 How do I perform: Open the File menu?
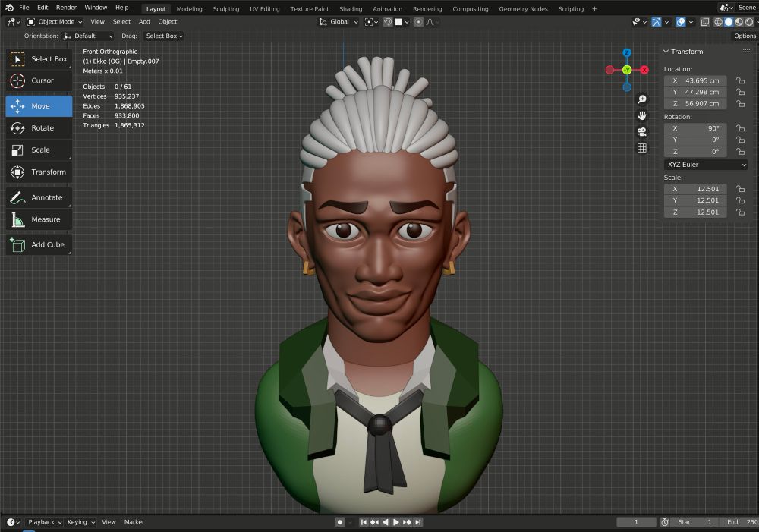pyautogui.click(x=24, y=8)
